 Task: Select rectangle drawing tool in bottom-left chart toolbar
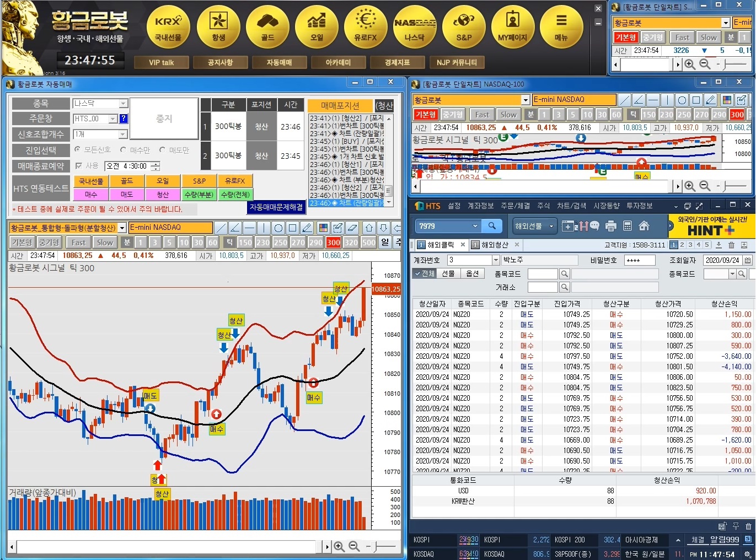(293, 228)
